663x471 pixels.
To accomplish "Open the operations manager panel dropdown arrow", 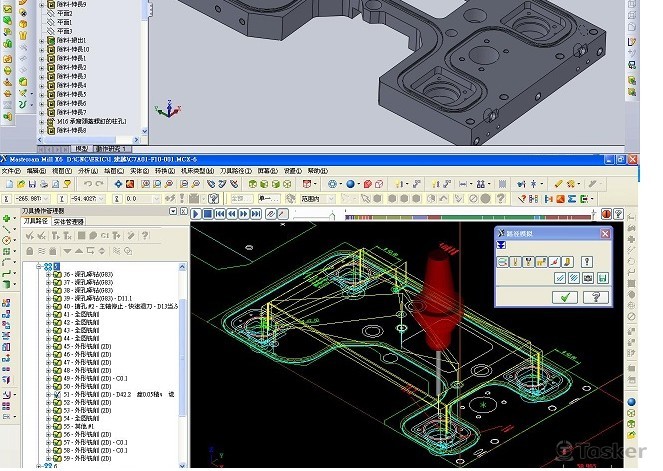I will pyautogui.click(x=173, y=211).
